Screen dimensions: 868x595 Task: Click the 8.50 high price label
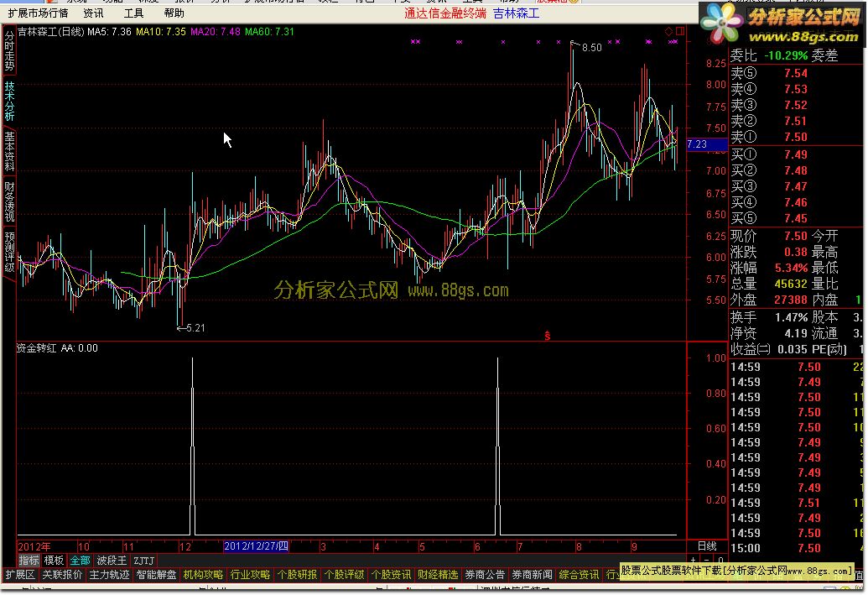tap(592, 48)
